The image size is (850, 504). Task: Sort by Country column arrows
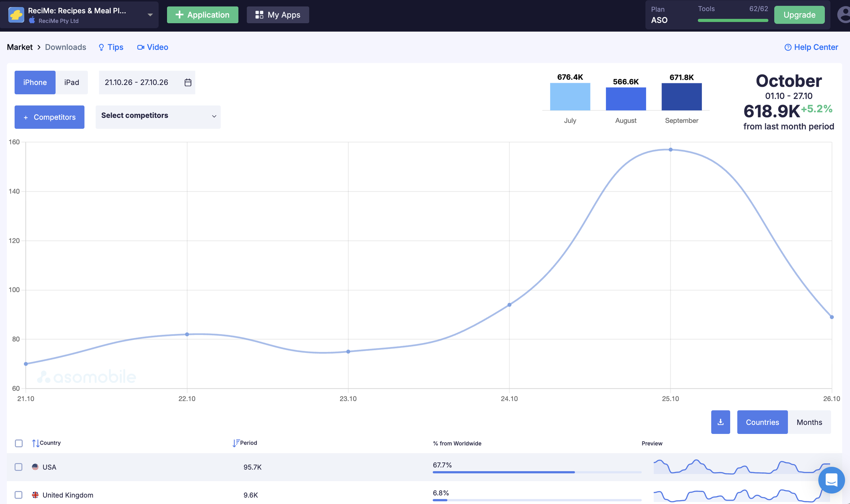(x=36, y=443)
